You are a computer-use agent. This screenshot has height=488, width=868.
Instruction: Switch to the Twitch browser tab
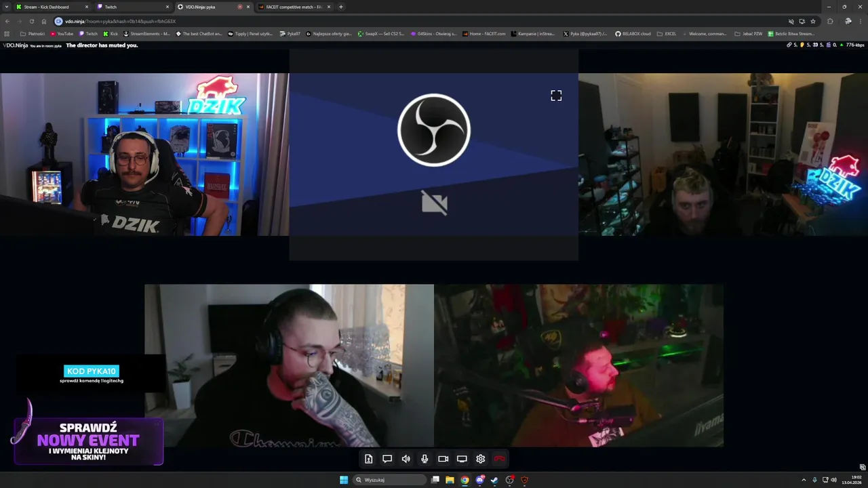click(132, 7)
